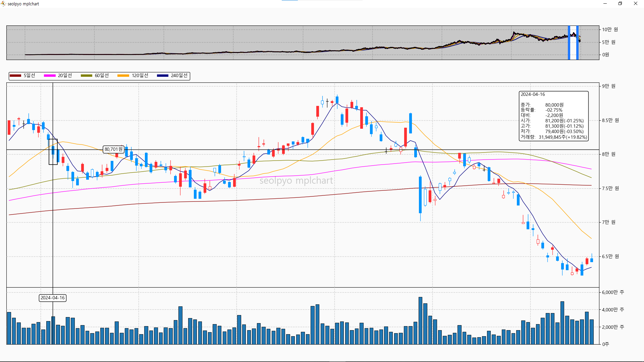Click the tallest volume bar in the volume chart
This screenshot has width=644, height=362.
(420, 320)
